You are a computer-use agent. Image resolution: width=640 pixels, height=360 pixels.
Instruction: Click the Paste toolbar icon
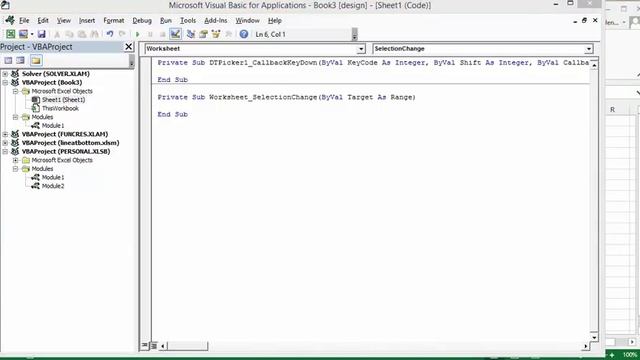pyautogui.click(x=82, y=34)
